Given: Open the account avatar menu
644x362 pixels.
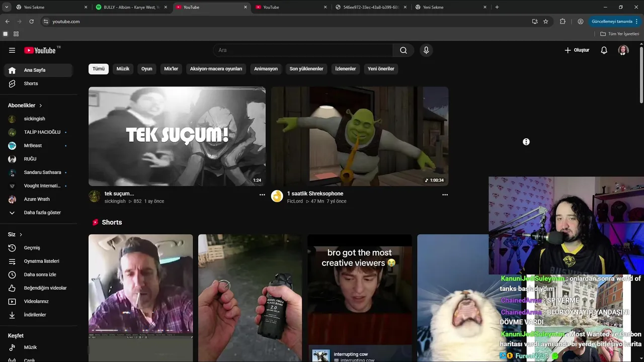Looking at the screenshot, I should [623, 50].
